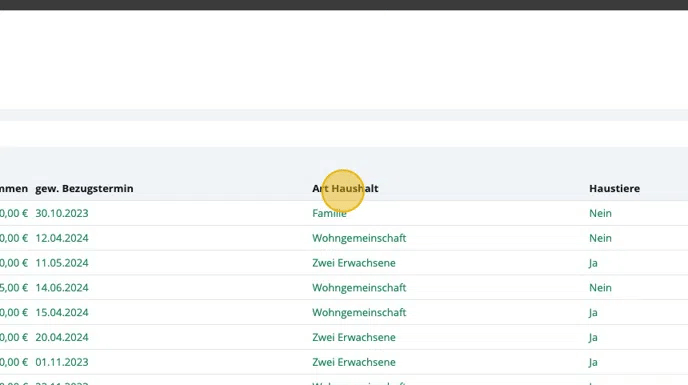Click Haustiere Ja in the 11.05.2024 row

(x=593, y=263)
